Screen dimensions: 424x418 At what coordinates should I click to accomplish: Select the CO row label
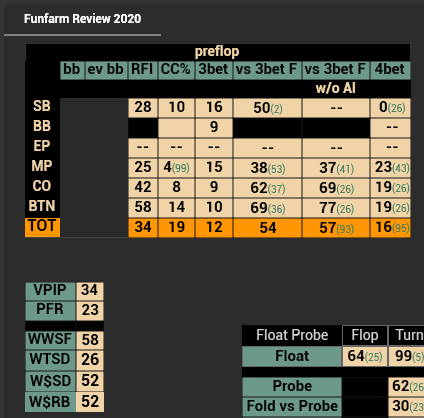click(42, 186)
